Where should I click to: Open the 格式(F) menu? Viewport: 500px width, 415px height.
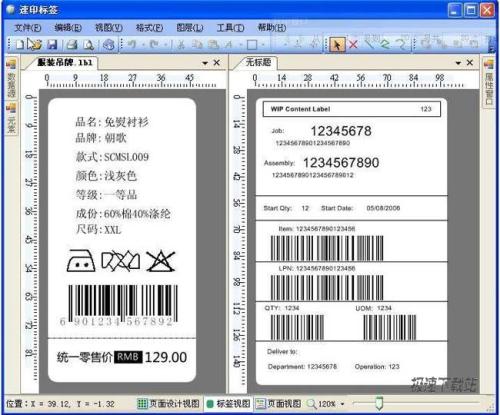149,28
